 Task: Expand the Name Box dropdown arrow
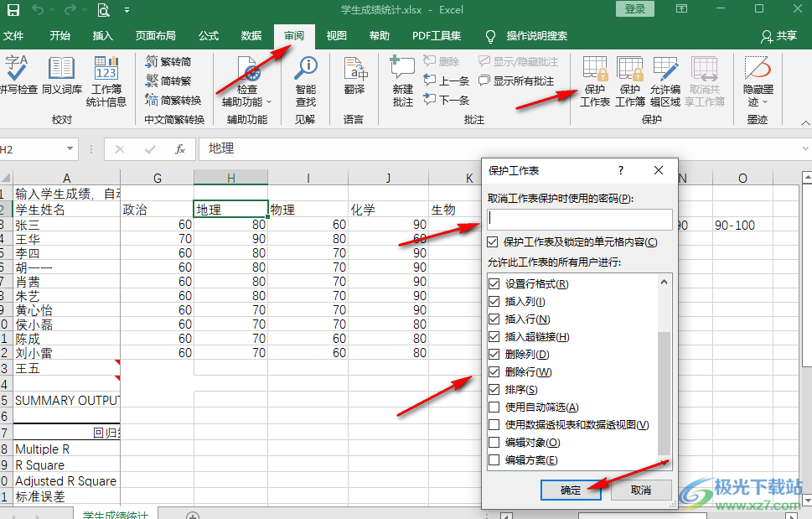[x=70, y=149]
